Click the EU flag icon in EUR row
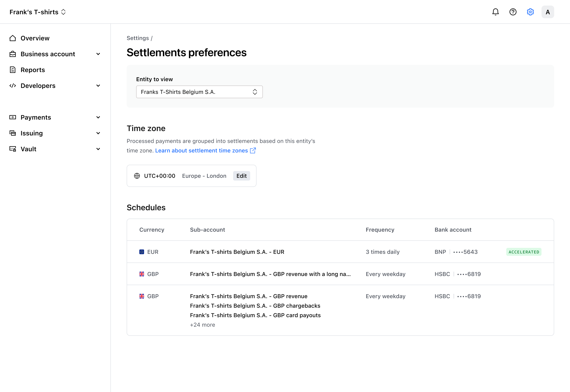The width and height of the screenshot is (570, 392). [142, 252]
